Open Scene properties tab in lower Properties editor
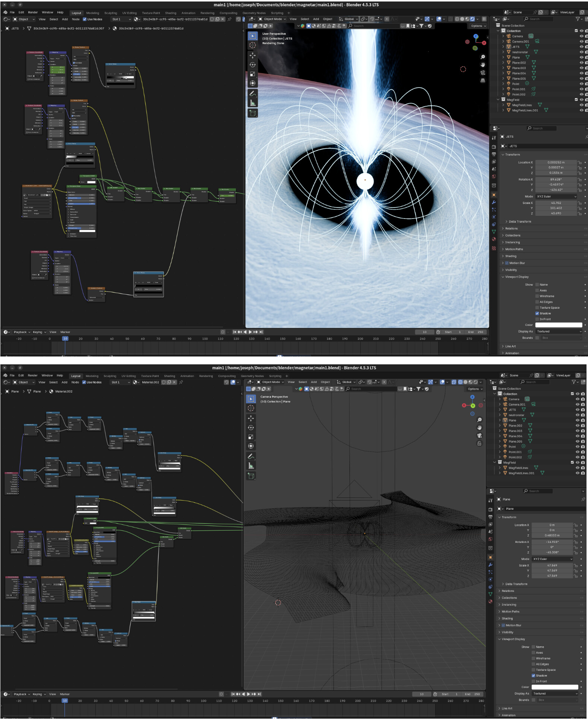588x719 pixels. pyautogui.click(x=490, y=531)
